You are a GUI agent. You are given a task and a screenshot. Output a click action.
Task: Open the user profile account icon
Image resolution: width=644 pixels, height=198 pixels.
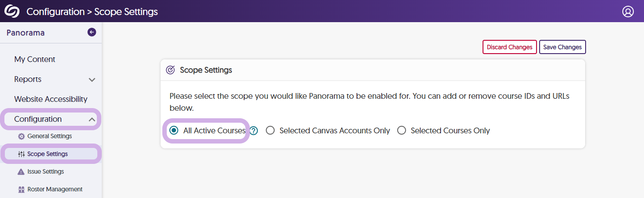pyautogui.click(x=628, y=12)
